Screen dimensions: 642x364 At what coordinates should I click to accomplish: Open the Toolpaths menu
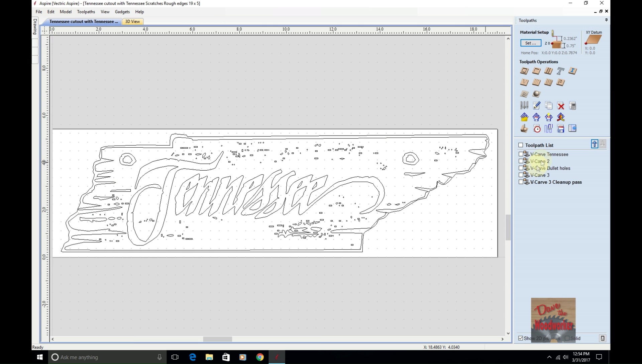coord(86,12)
